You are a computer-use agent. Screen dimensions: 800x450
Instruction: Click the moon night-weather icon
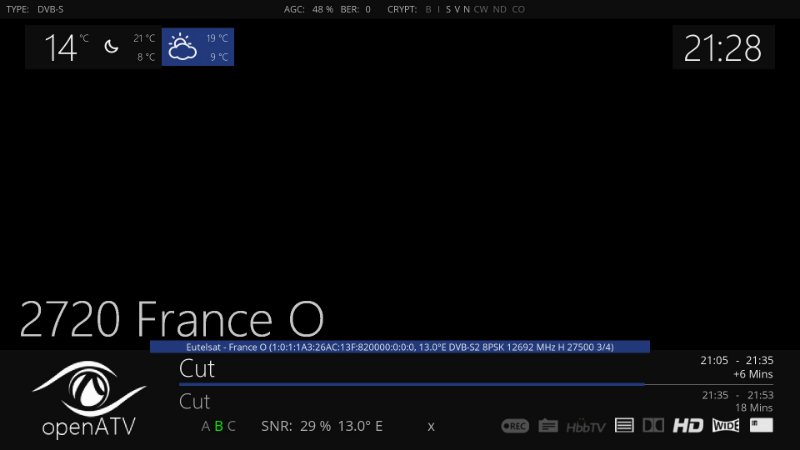tap(112, 47)
